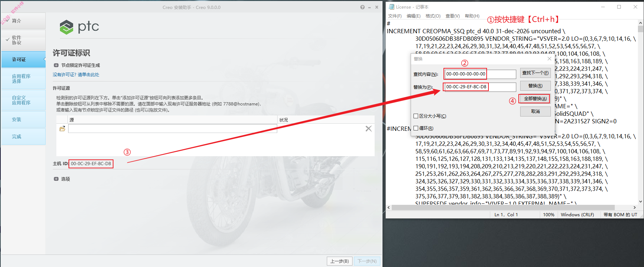
Task: Expand the 选项 section
Action: click(56, 179)
